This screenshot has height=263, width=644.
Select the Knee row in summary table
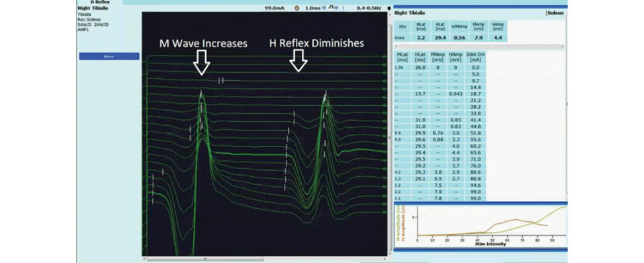click(451, 37)
